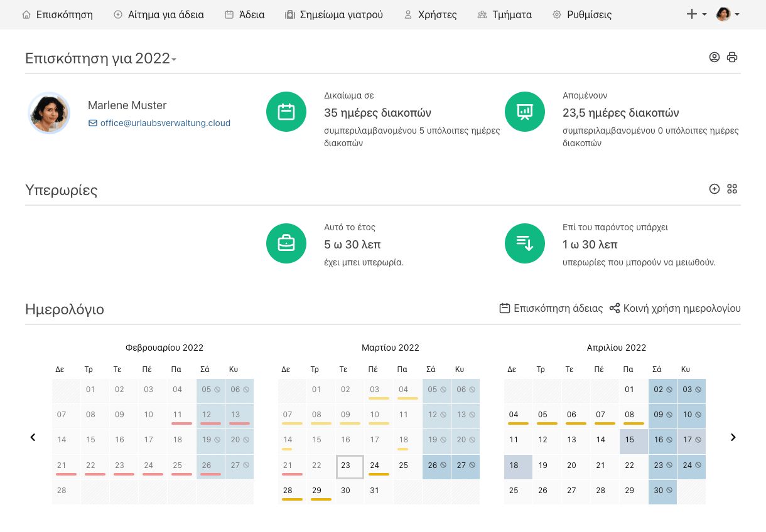Select 04 April 2022 in calendar
Screen dimensions: 766x532
518,417
